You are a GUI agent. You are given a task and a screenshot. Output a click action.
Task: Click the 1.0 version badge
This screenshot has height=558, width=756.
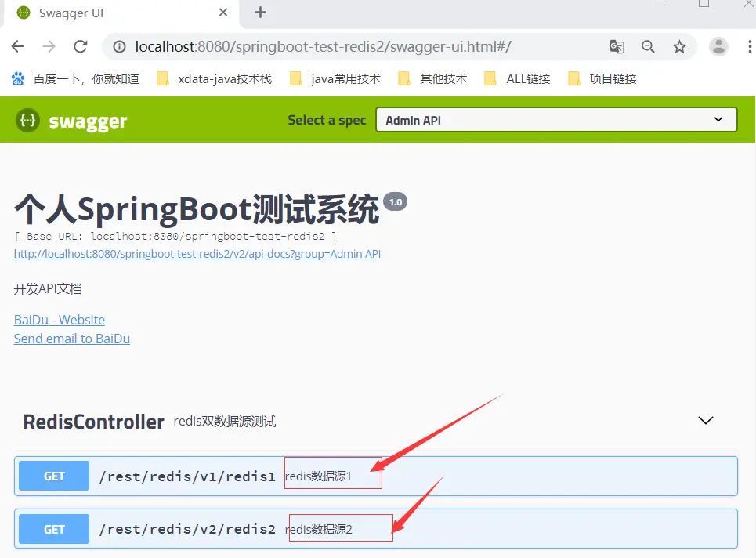[395, 201]
